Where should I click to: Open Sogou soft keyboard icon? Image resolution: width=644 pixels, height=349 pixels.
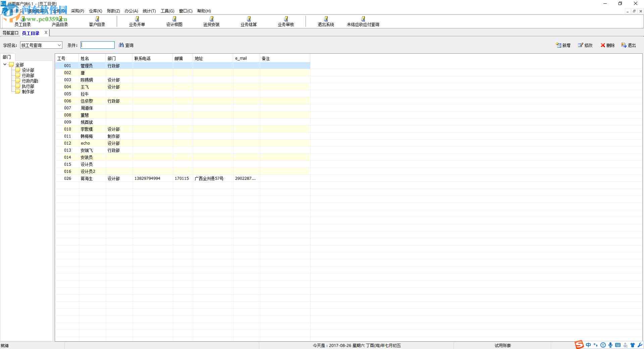(x=618, y=345)
